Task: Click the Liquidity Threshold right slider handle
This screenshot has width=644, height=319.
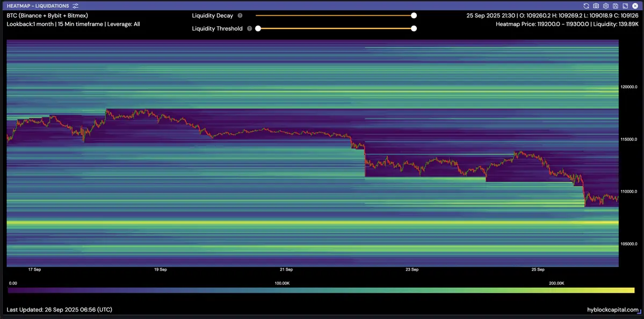Action: point(414,29)
